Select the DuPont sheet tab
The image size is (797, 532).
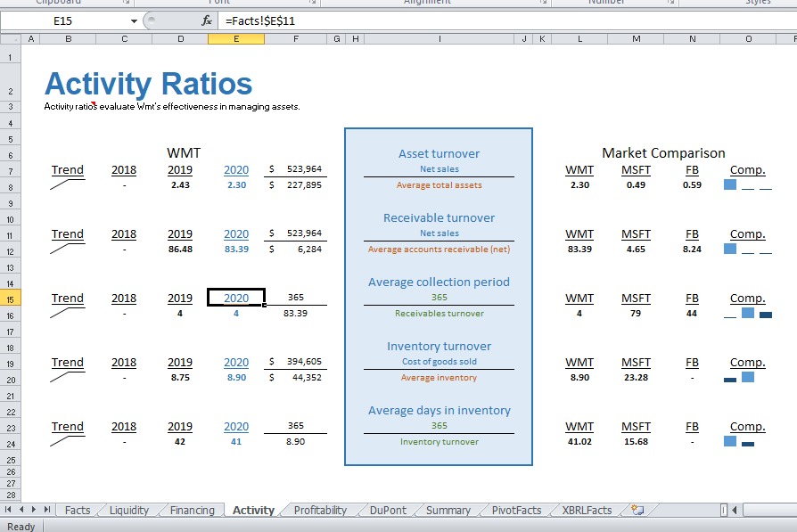tap(387, 510)
